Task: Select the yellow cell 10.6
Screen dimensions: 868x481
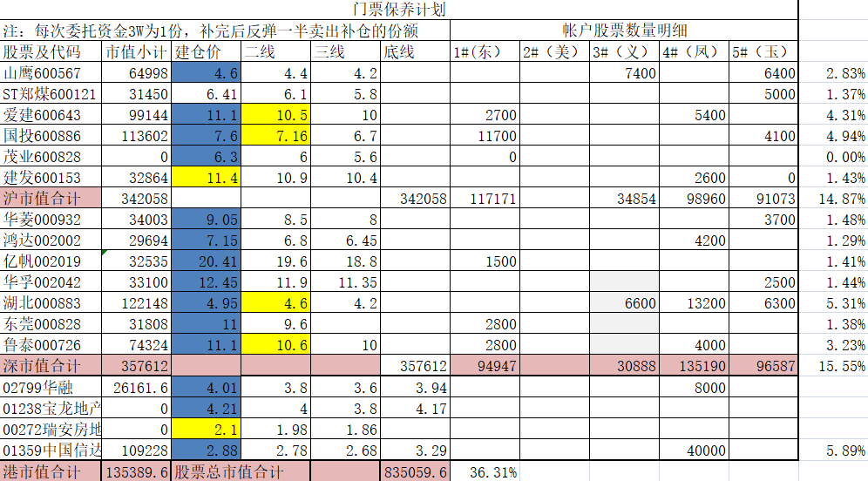Action: [x=275, y=345]
